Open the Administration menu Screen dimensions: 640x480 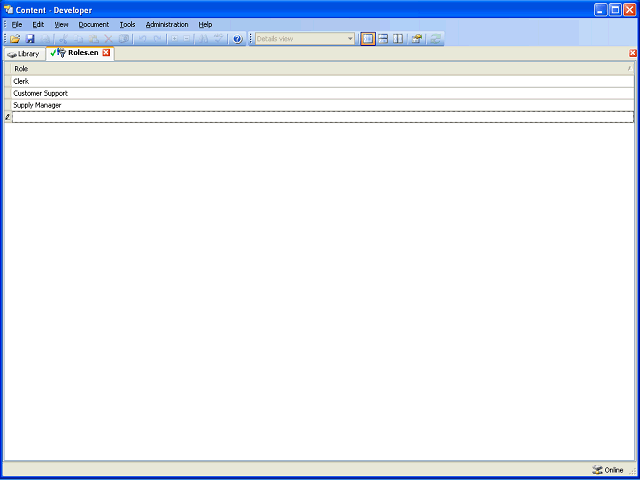coord(167,24)
